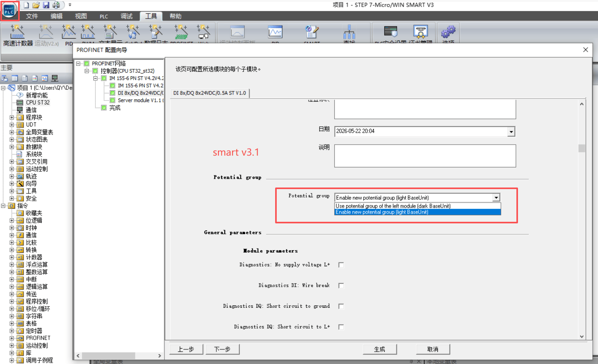Screen dimensions: 598x364
Task: Open the certificate management icon
Action: (x=421, y=32)
